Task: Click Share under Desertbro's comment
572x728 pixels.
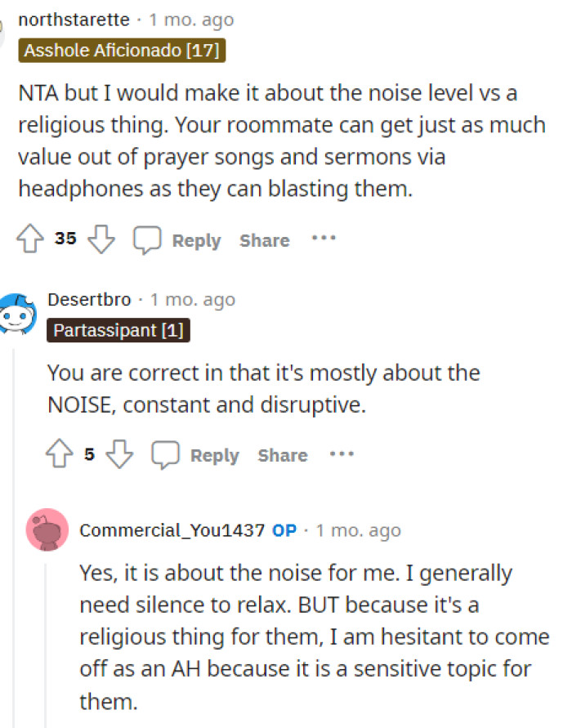Action: click(x=282, y=455)
